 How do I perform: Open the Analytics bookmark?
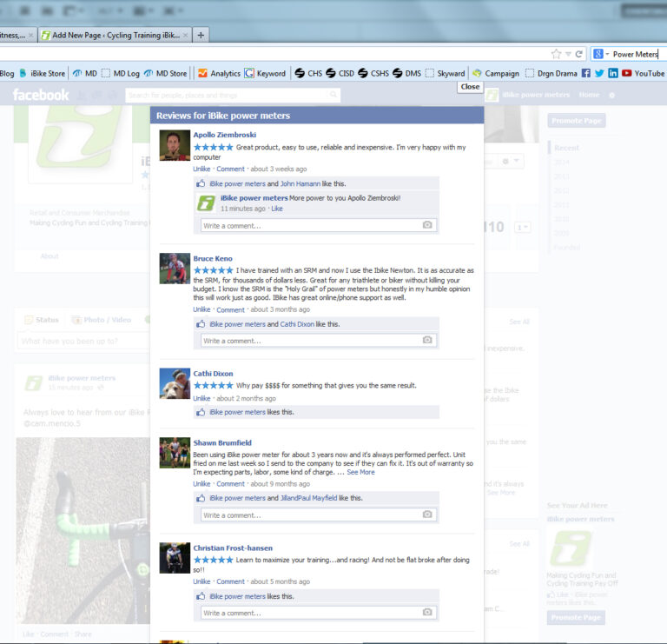(x=219, y=74)
